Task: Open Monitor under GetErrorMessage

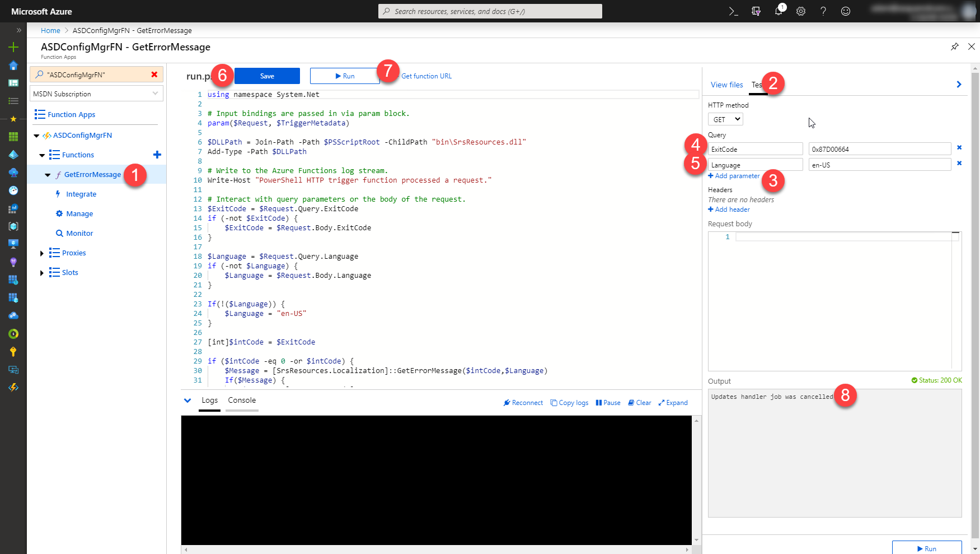Action: [x=79, y=233]
